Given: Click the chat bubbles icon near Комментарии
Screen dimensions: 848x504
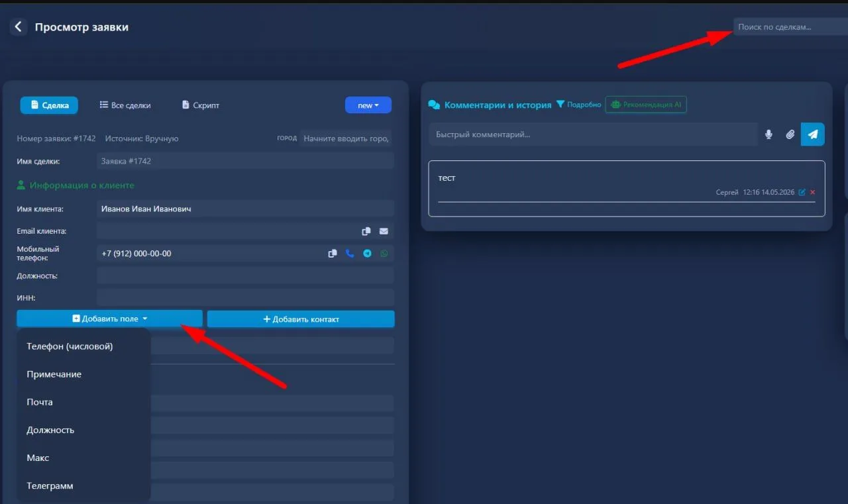Looking at the screenshot, I should (434, 105).
